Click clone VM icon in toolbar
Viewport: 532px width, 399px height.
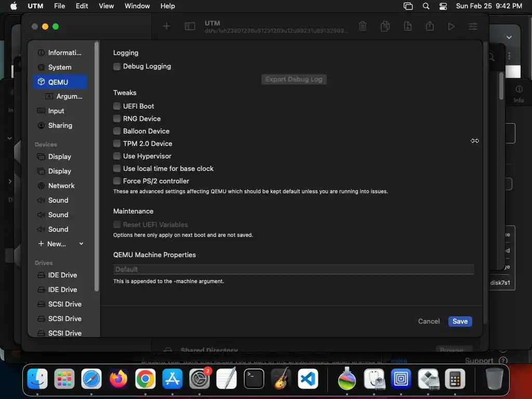(385, 26)
